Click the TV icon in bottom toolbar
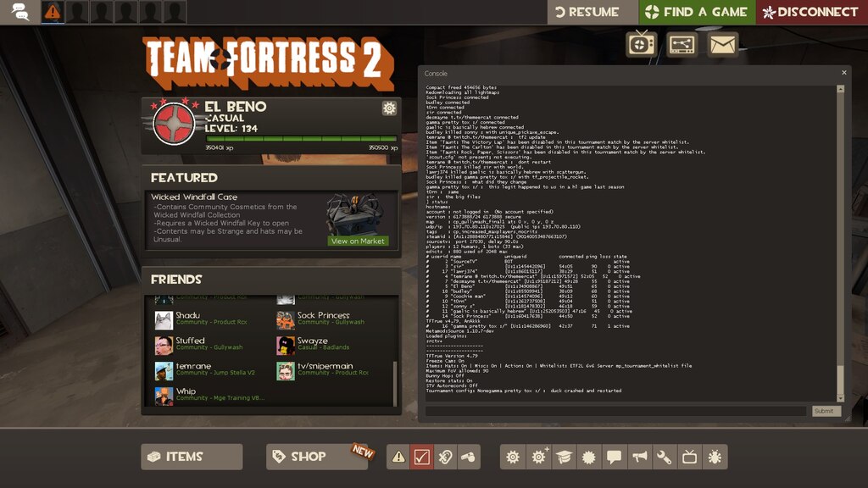 coord(690,457)
